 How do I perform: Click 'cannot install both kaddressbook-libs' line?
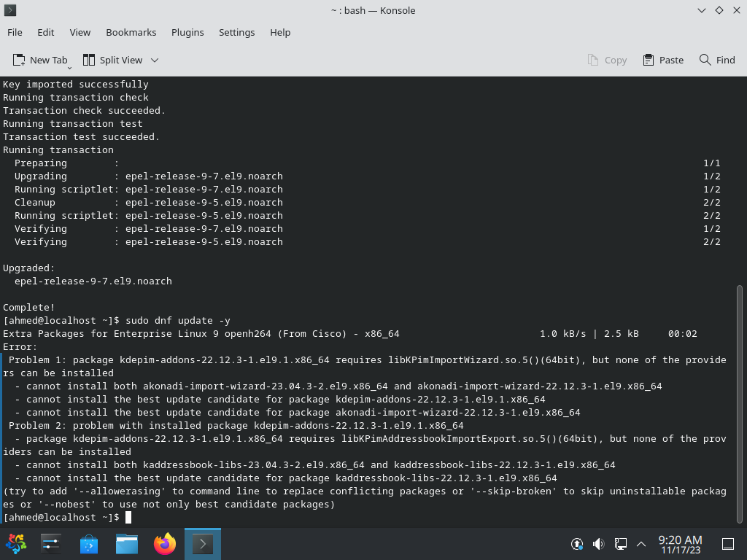coord(315,464)
